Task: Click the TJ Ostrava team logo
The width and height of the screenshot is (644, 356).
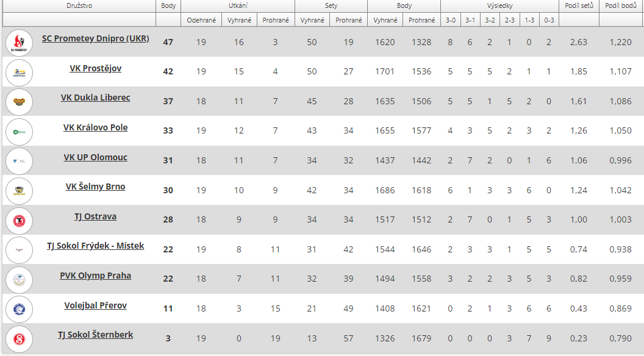Action: coord(20,221)
